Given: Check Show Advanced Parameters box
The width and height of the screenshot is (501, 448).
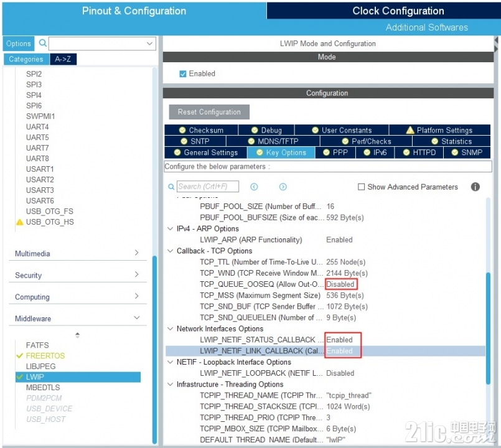Looking at the screenshot, I should tap(361, 187).
